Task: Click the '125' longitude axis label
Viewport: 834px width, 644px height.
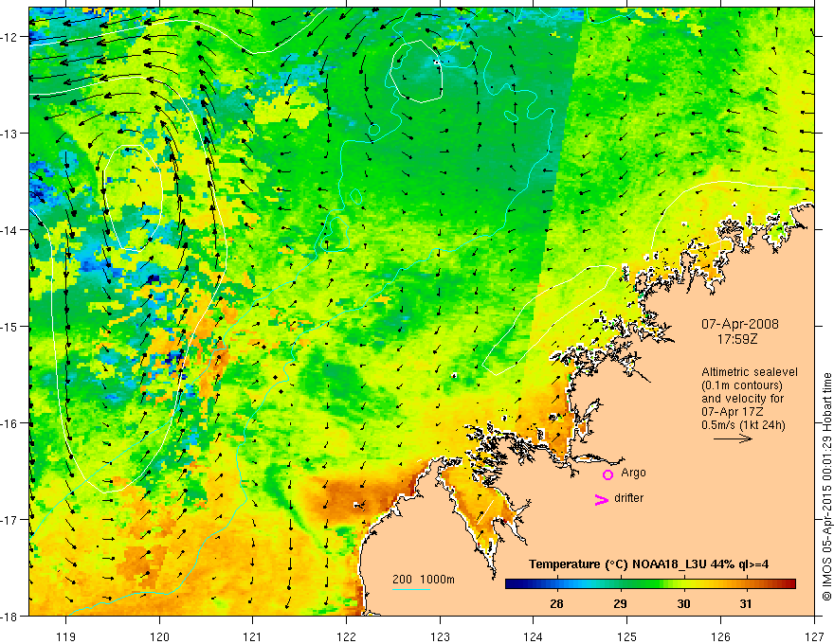Action: click(x=627, y=636)
